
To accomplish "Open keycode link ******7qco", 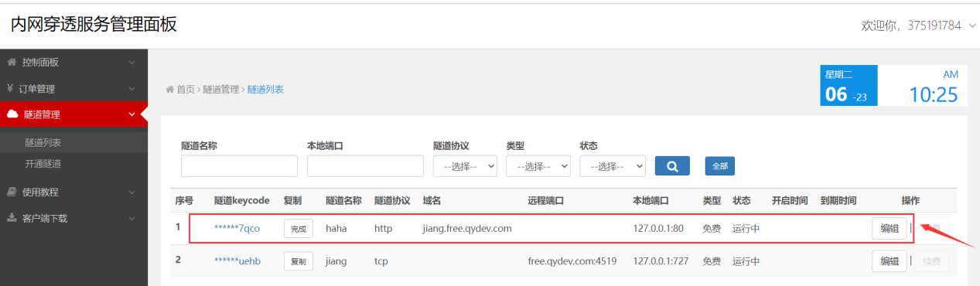I will click(x=237, y=229).
